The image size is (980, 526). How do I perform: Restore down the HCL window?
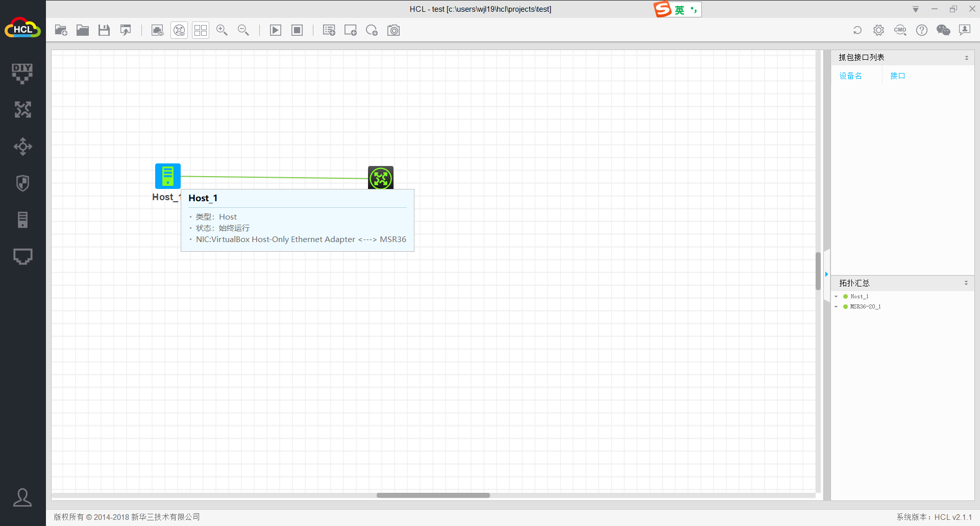953,9
